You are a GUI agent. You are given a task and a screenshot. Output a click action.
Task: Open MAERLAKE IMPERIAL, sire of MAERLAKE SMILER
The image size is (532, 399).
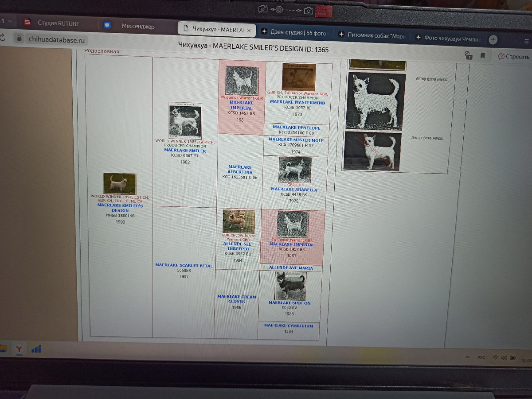pyautogui.click(x=241, y=105)
